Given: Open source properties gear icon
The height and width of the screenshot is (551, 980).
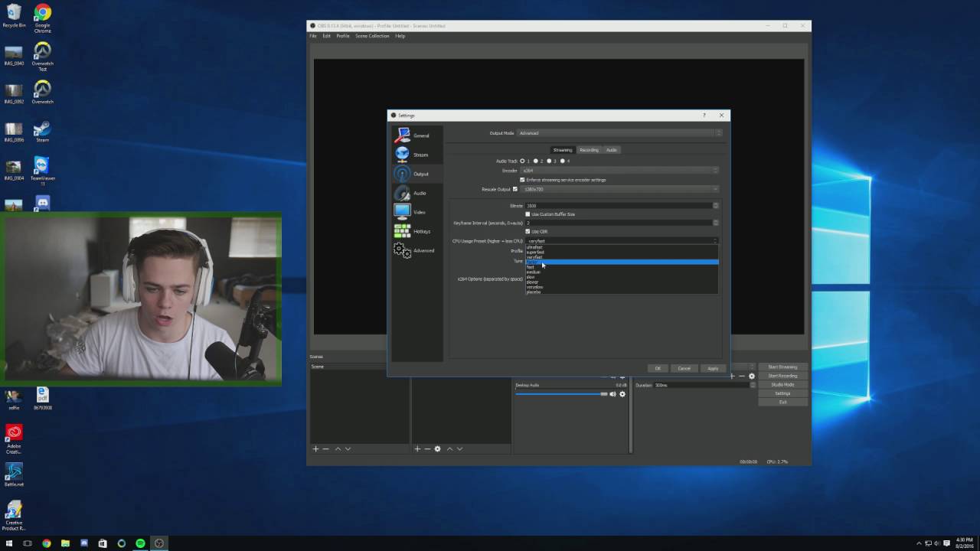Looking at the screenshot, I should pos(438,448).
